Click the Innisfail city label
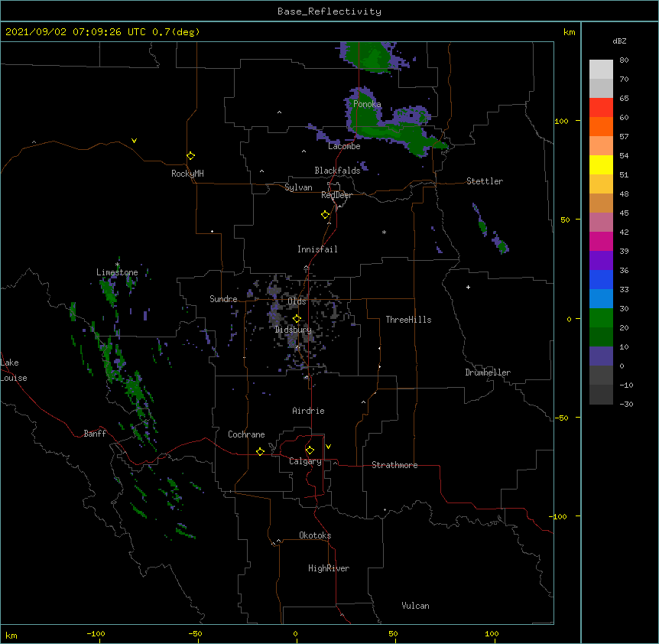The width and height of the screenshot is (659, 644). point(317,249)
